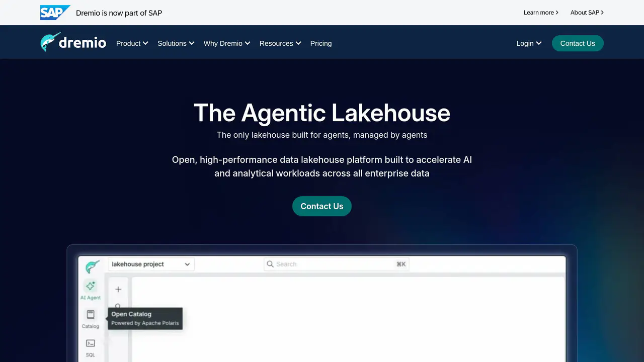Expand the Resources menu
This screenshot has width=644, height=362.
point(280,43)
